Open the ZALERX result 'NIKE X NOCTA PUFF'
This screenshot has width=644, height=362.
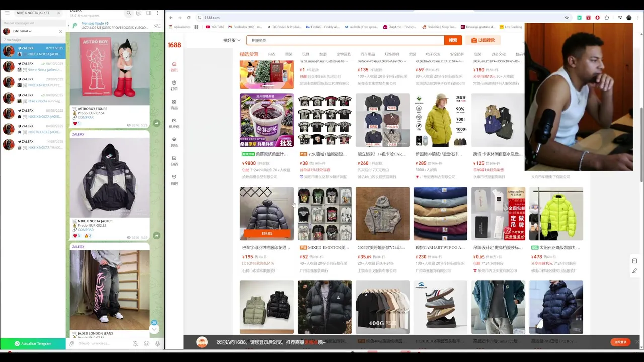click(x=33, y=82)
